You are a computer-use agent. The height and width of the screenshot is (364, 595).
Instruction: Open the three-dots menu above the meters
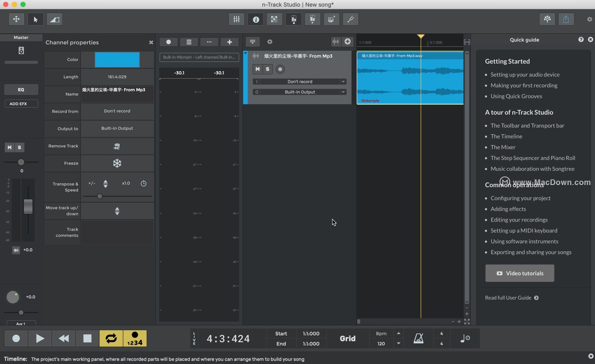tap(209, 42)
